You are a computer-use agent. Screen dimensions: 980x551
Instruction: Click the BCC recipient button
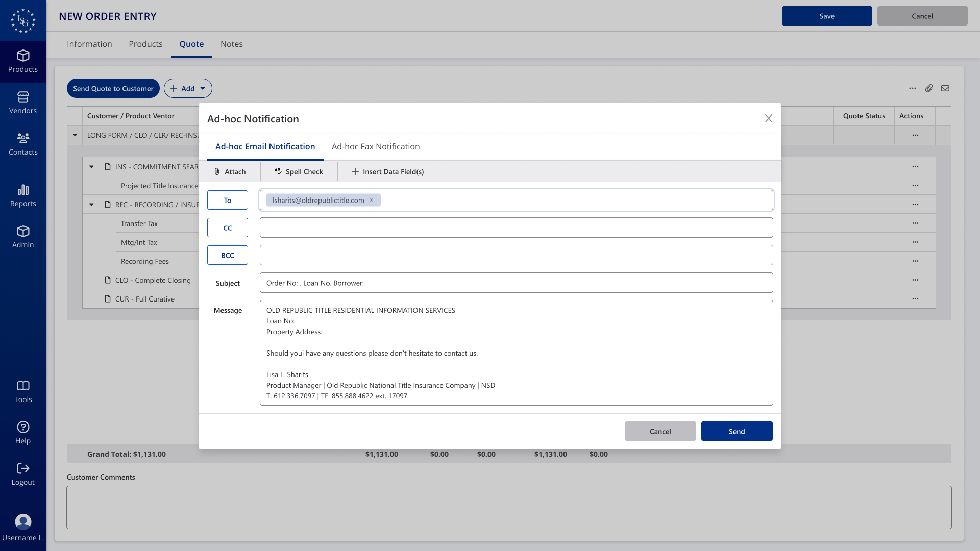coord(228,255)
